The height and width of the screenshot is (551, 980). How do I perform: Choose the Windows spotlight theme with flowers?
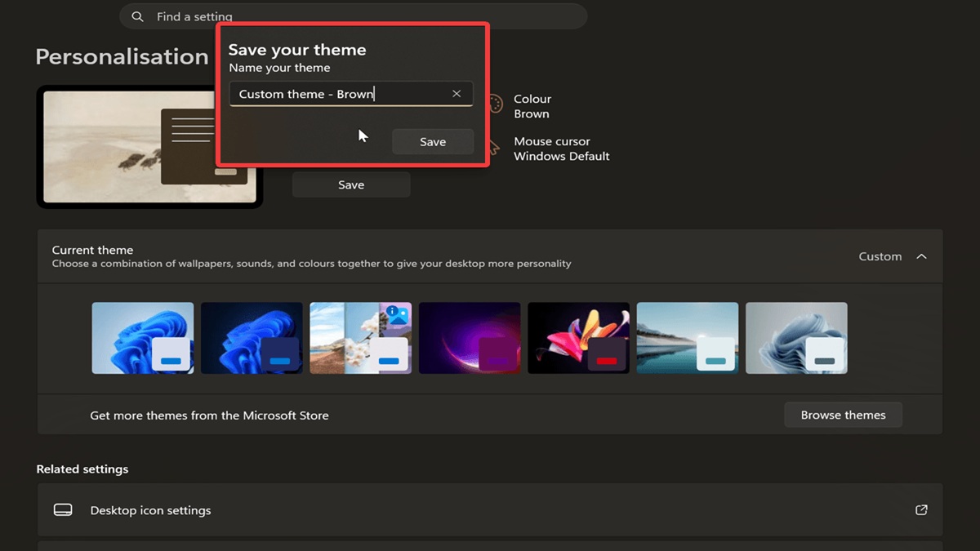click(361, 338)
